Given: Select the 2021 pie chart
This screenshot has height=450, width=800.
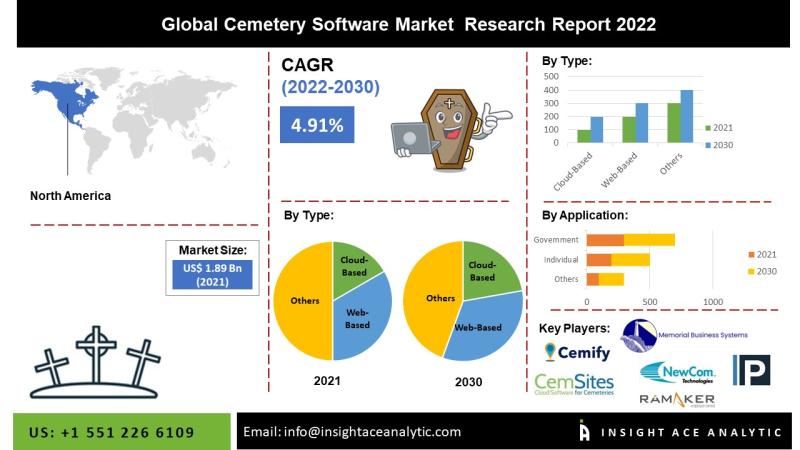Looking at the screenshot, I should pyautogui.click(x=333, y=301).
